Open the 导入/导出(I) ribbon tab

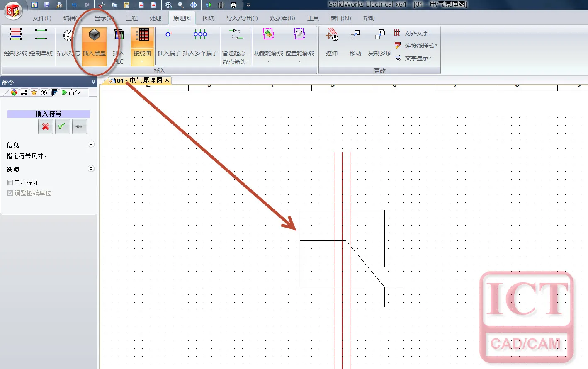click(x=242, y=18)
